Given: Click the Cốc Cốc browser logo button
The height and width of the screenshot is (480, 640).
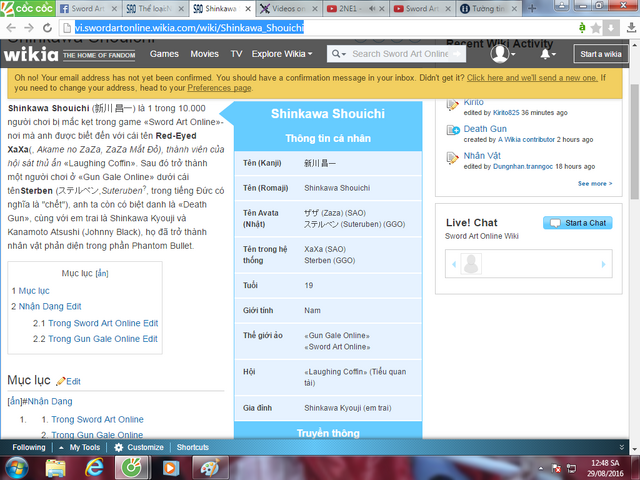Looking at the screenshot, I should (27, 9).
